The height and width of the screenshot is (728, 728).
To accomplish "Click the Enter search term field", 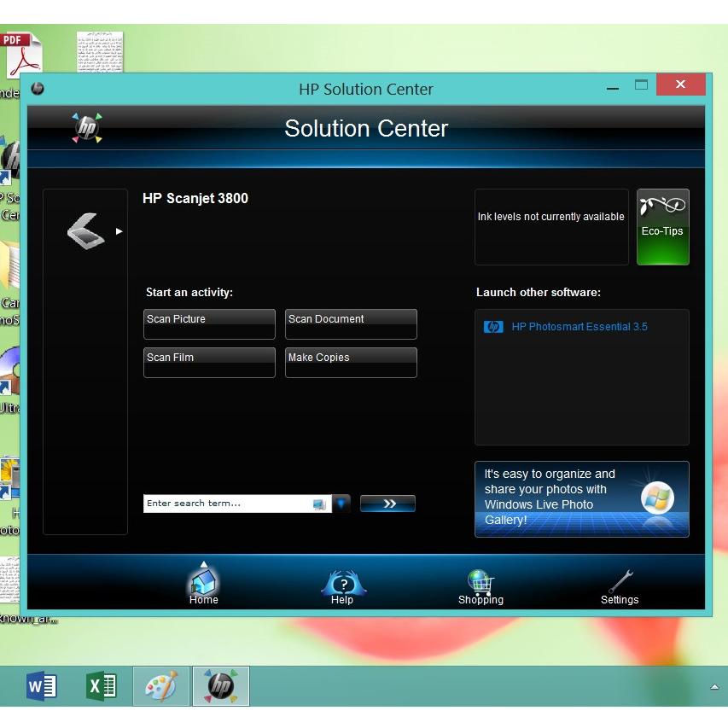I will point(226,504).
